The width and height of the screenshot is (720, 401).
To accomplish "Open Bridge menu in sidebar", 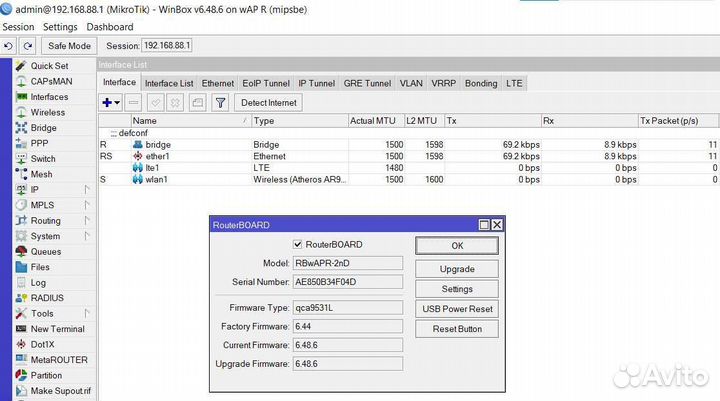I will (43, 128).
